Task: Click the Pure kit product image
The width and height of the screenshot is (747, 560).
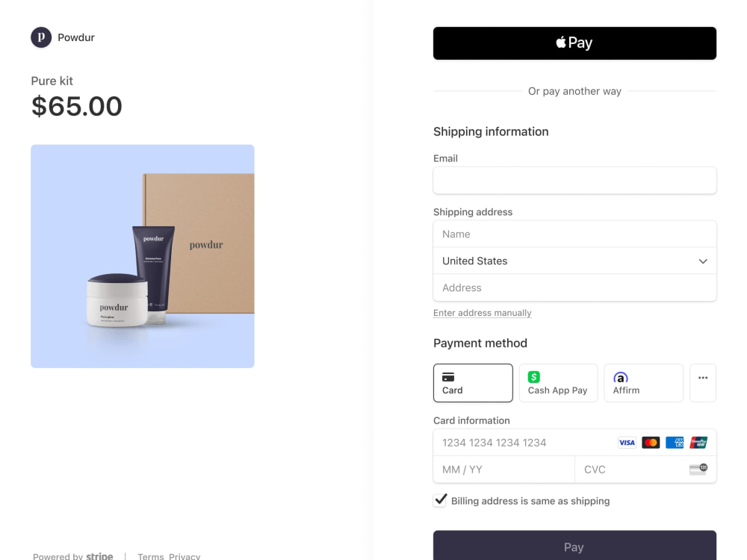Action: pyautogui.click(x=143, y=256)
